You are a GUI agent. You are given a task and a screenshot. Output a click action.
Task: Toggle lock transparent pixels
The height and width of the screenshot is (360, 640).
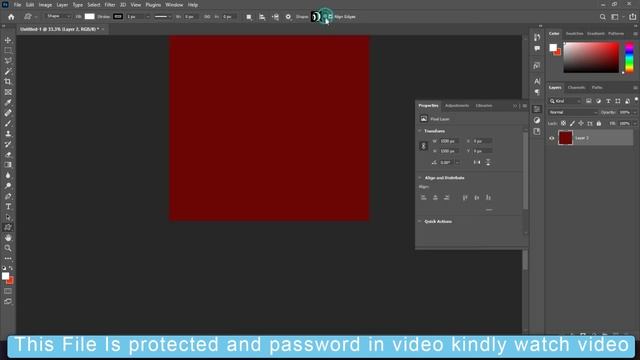(563, 123)
